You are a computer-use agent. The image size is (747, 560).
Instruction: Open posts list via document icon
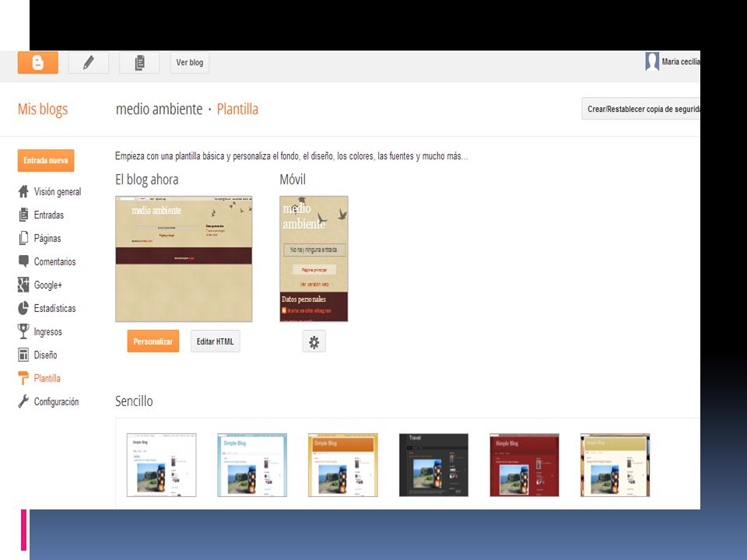tap(139, 62)
